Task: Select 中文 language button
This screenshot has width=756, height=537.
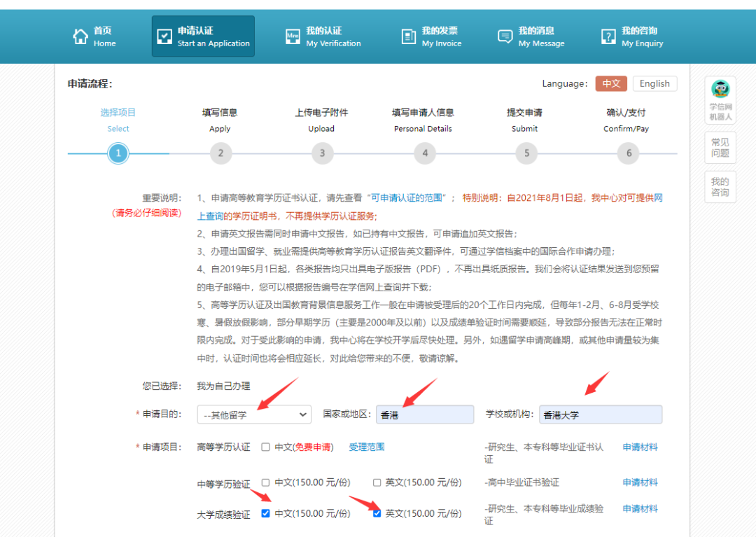Action: coord(611,83)
